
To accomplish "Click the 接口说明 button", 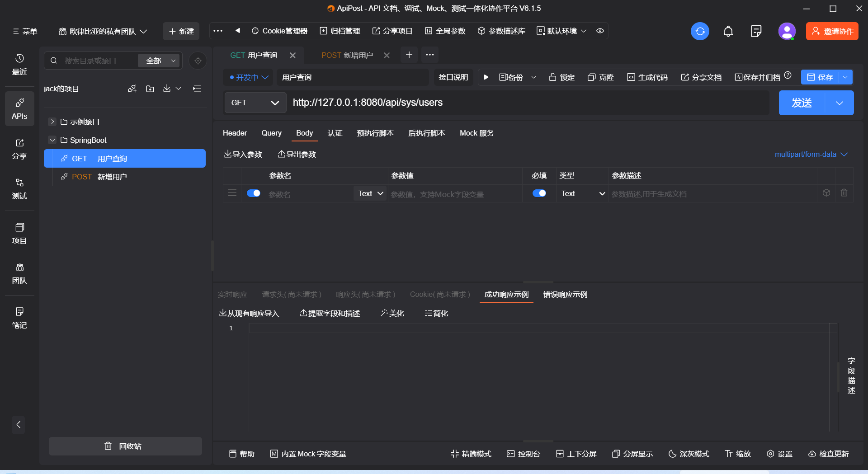I will (453, 77).
